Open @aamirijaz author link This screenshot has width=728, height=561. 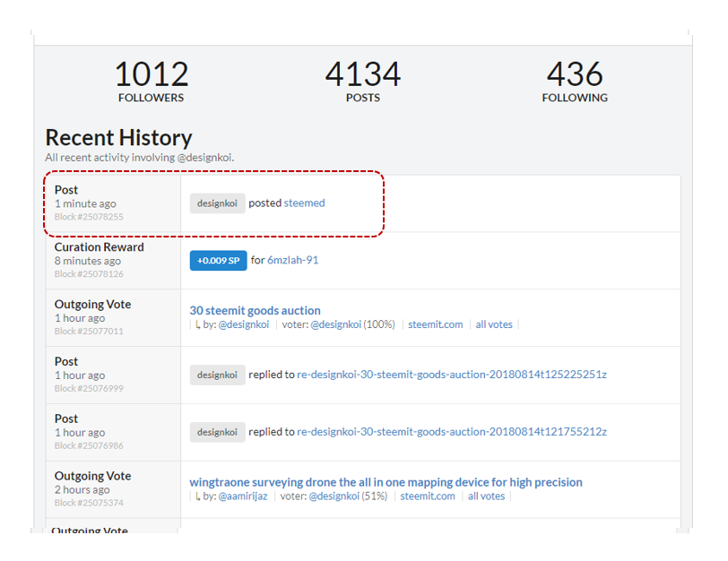pos(243,496)
